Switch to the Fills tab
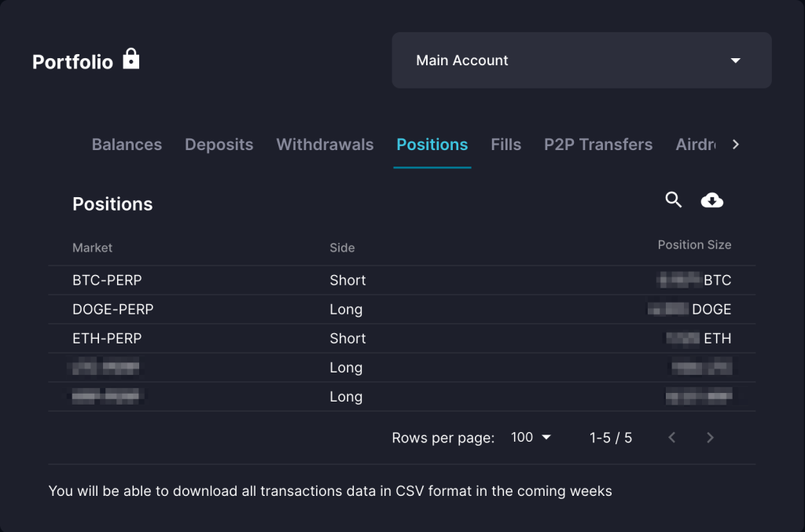This screenshot has width=805, height=532. (x=505, y=145)
